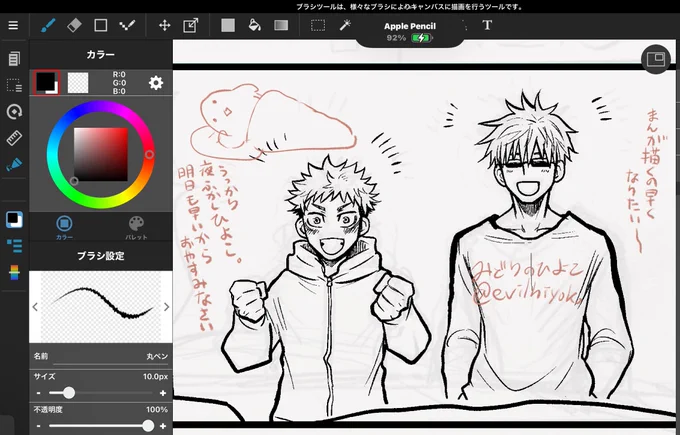Select the Transform tool
The height and width of the screenshot is (435, 680).
tap(190, 26)
